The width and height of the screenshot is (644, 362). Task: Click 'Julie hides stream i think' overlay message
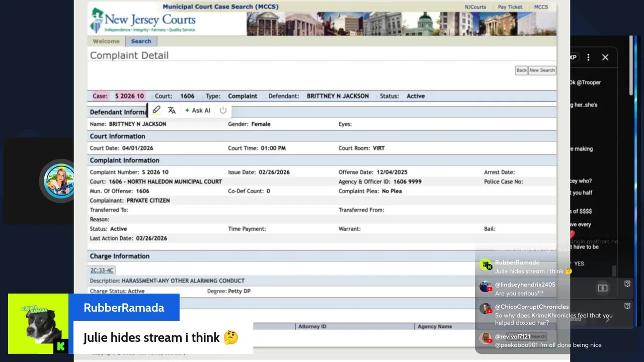(x=161, y=337)
